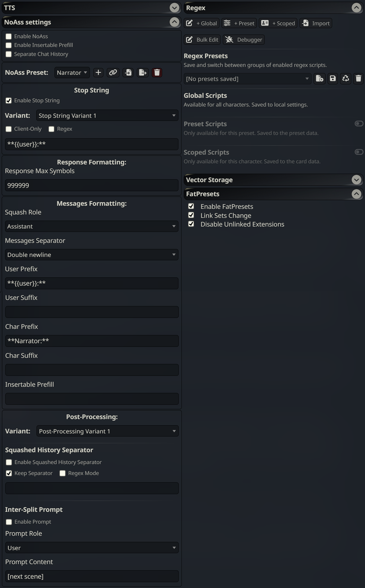Expand the Vector Storage section

(356, 180)
